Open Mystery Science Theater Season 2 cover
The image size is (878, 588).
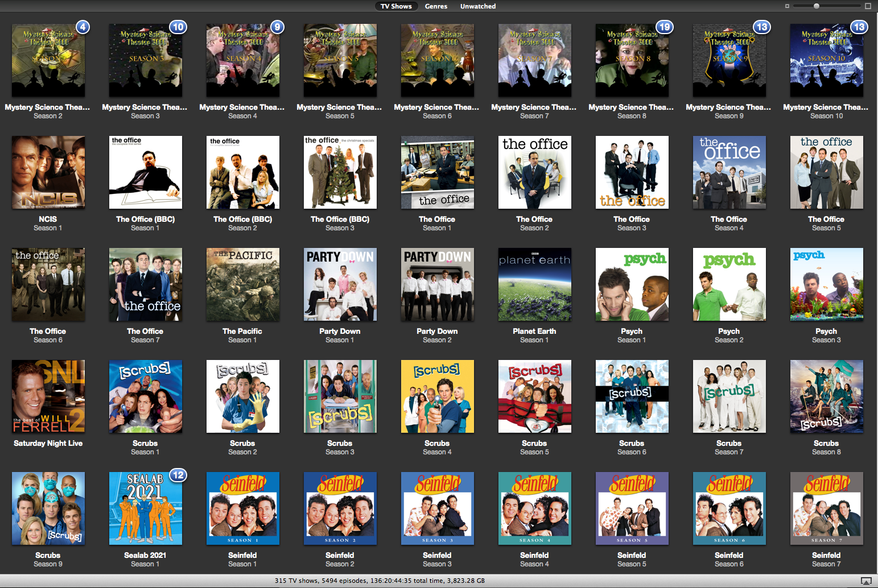pyautogui.click(x=48, y=60)
